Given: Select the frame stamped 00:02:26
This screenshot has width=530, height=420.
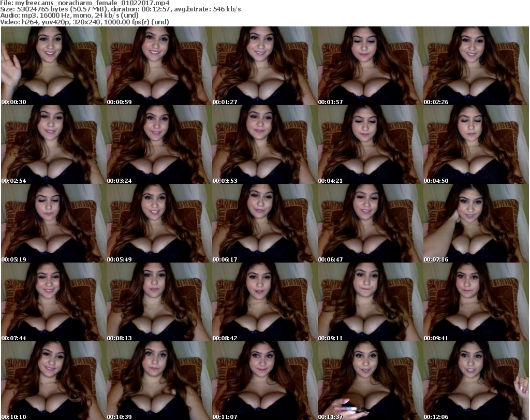Looking at the screenshot, I should click(476, 66).
